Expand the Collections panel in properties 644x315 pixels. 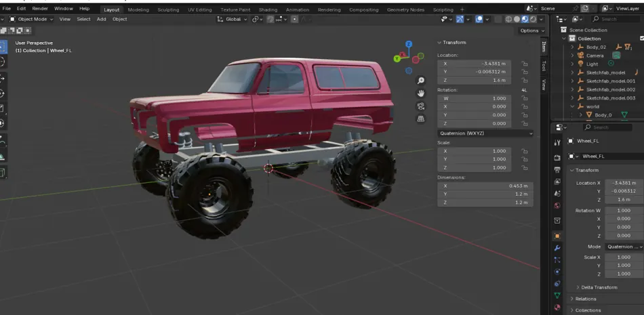(588, 310)
